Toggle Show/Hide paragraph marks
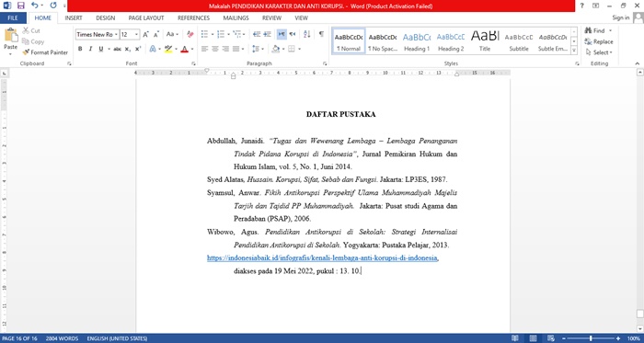Viewport: 644px width, 343px height. (x=321, y=34)
